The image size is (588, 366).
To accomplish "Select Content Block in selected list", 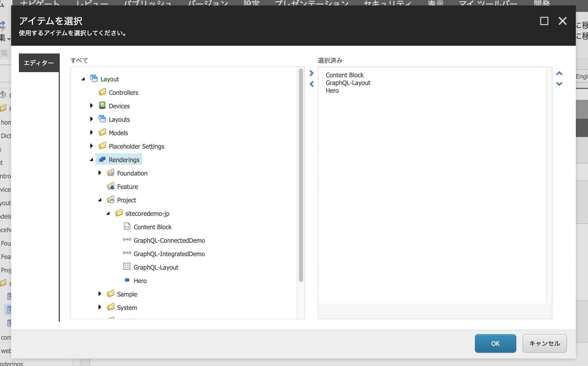I will point(344,75).
